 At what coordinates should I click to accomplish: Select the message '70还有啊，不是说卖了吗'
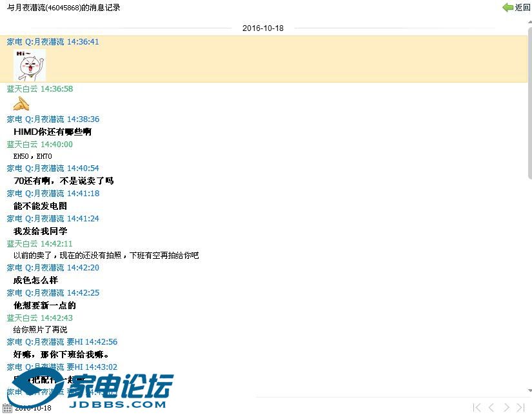tap(63, 181)
